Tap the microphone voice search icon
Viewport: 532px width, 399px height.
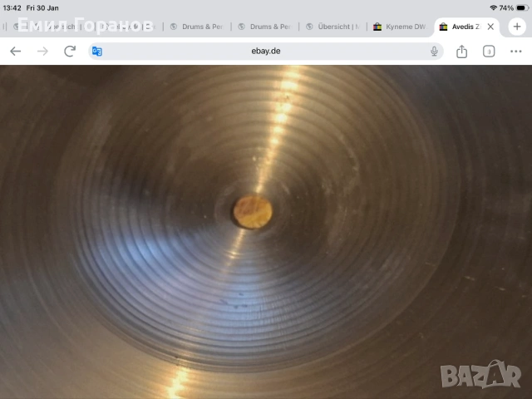pos(434,52)
